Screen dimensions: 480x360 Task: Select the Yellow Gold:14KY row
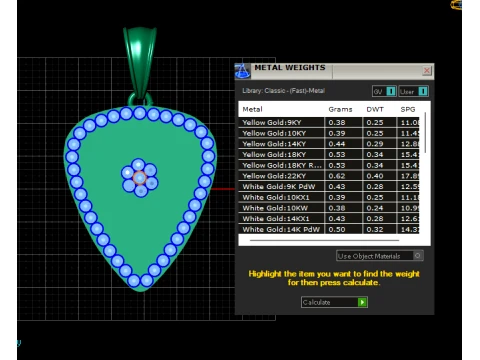328,144
